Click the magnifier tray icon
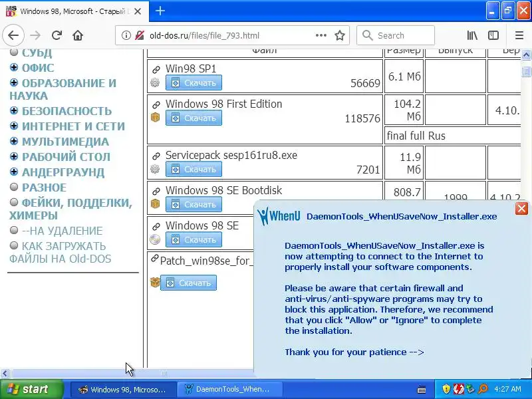532x399 pixels. point(483,389)
